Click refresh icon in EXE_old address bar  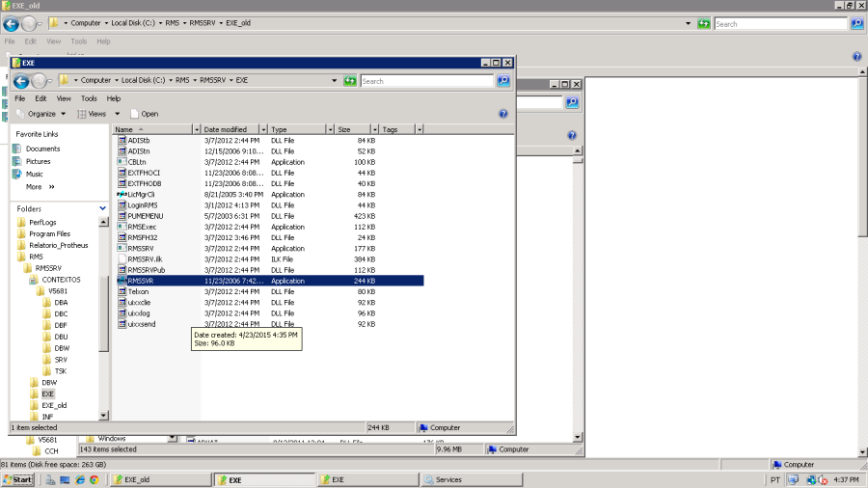704,24
